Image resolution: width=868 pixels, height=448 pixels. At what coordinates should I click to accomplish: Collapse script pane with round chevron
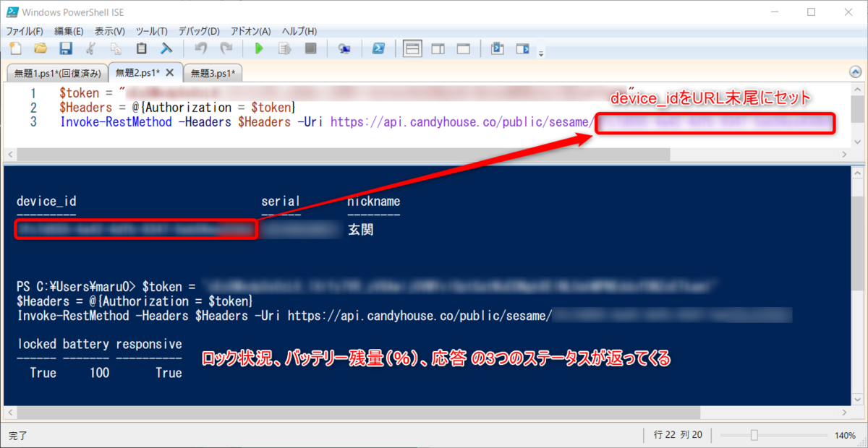(x=856, y=72)
